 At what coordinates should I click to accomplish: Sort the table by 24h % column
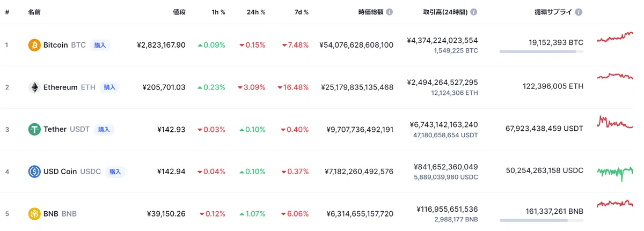pyautogui.click(x=256, y=12)
